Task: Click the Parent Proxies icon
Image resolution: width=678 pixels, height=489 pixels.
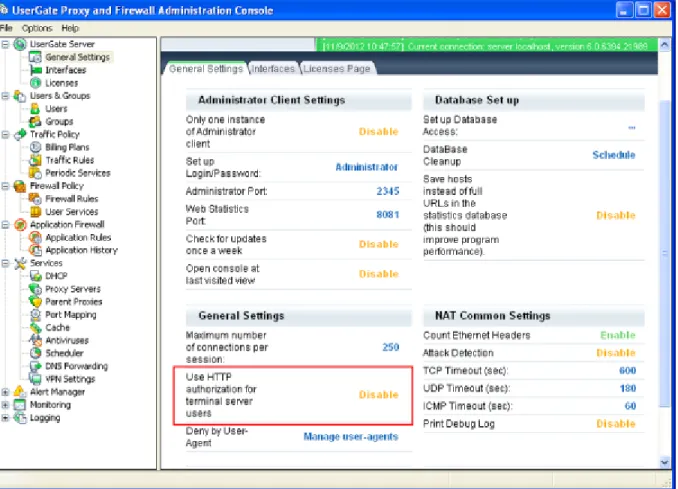Action: 35,302
